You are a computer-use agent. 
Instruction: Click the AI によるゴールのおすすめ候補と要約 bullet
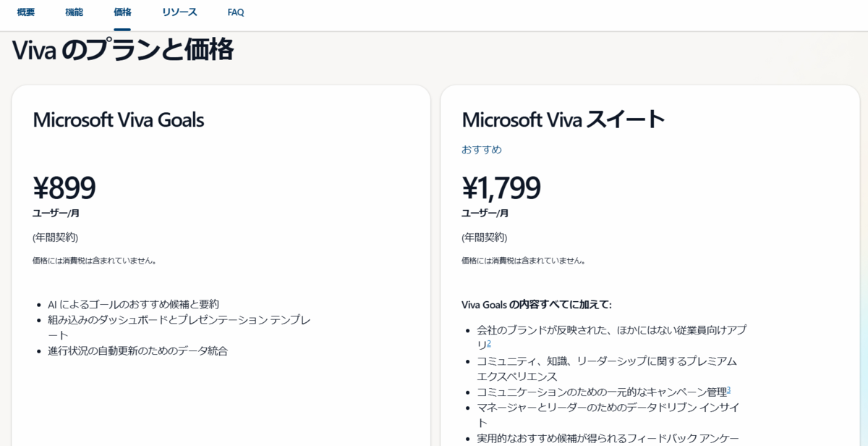[x=133, y=304]
